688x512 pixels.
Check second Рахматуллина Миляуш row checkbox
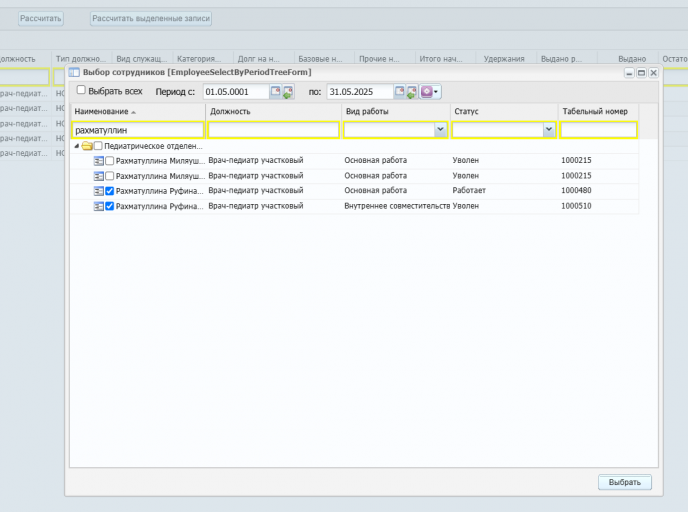tap(110, 176)
